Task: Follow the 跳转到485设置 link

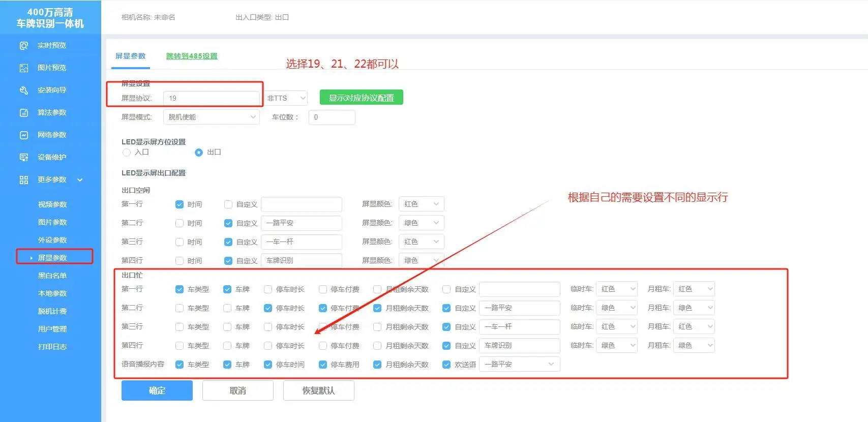Action: (192, 56)
